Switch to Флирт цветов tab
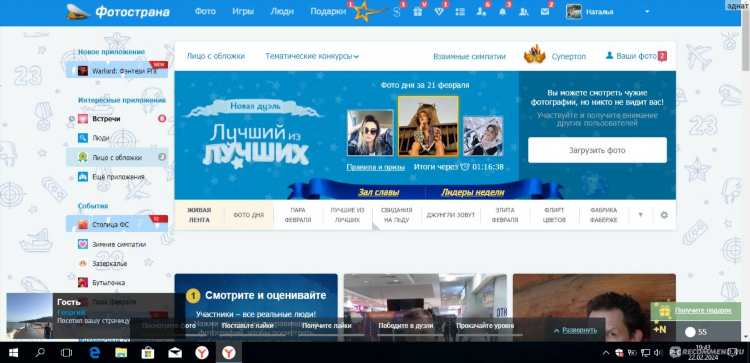 tap(554, 215)
